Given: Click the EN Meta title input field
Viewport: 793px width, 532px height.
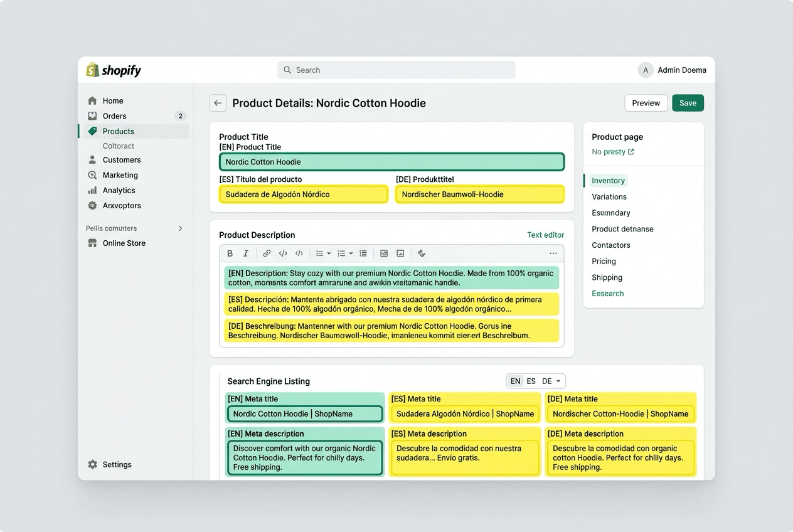Looking at the screenshot, I should point(305,413).
